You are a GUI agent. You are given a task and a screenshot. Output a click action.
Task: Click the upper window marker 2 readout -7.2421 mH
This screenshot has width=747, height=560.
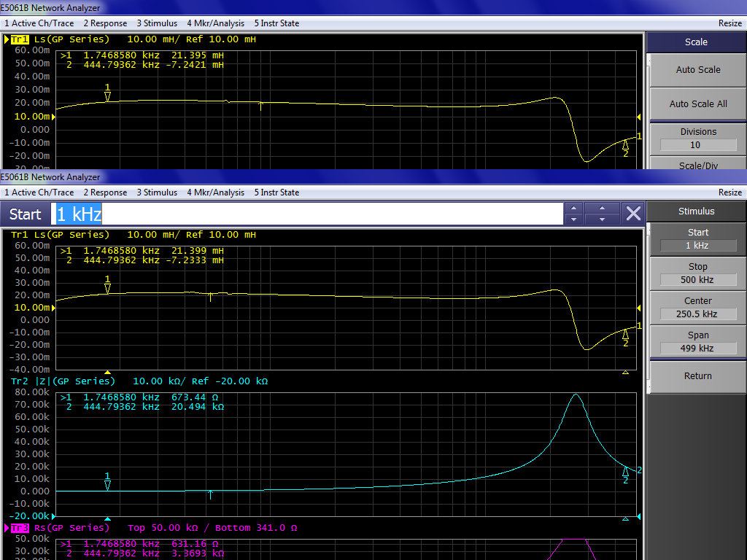[x=194, y=65]
